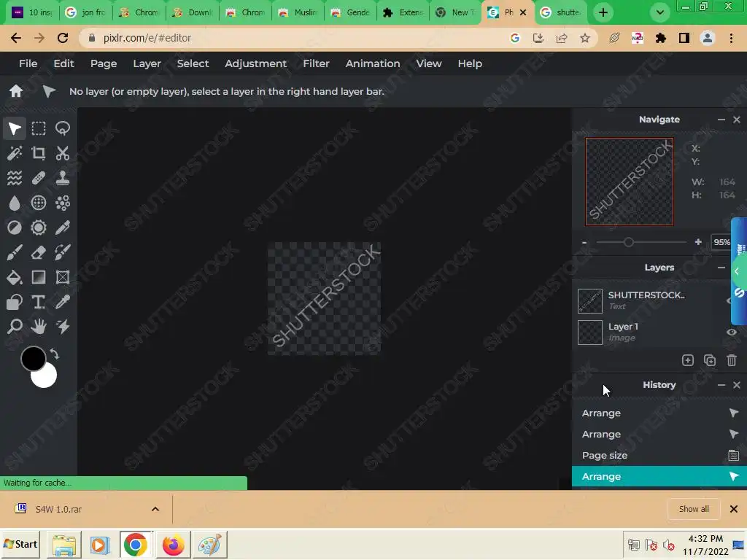Toggle visibility of Layer 1
747x560 pixels.
pos(732,332)
